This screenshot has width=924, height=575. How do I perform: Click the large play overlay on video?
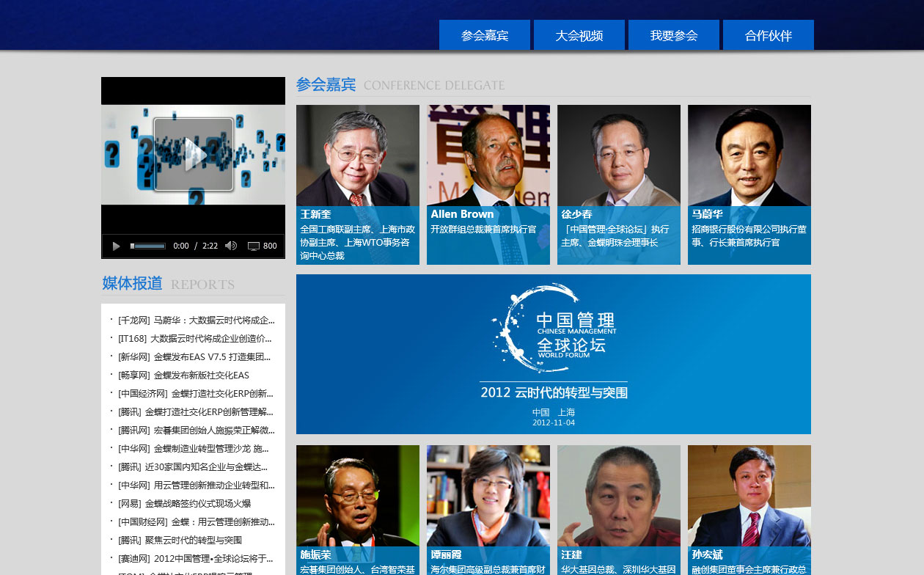pos(194,154)
